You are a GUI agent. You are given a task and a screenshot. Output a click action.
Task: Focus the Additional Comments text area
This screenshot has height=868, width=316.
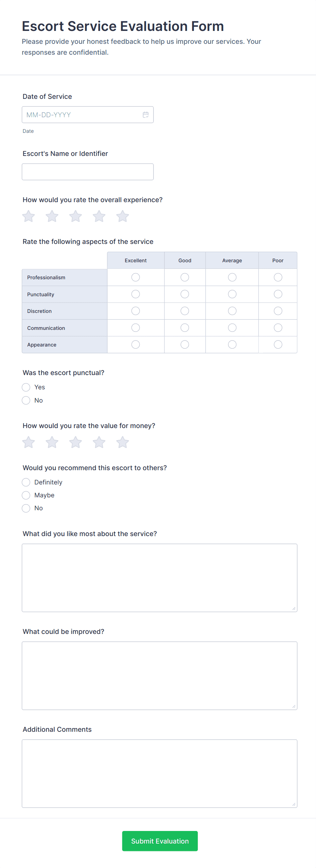coord(159,774)
